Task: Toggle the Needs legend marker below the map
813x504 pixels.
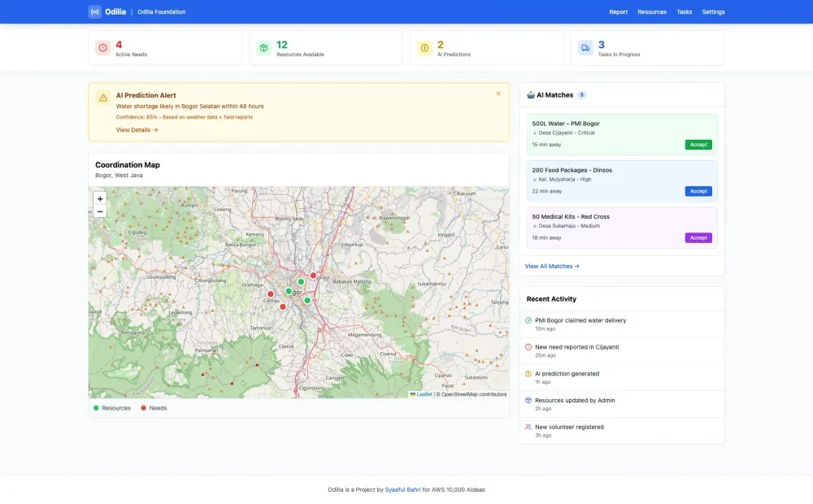Action: pos(144,407)
